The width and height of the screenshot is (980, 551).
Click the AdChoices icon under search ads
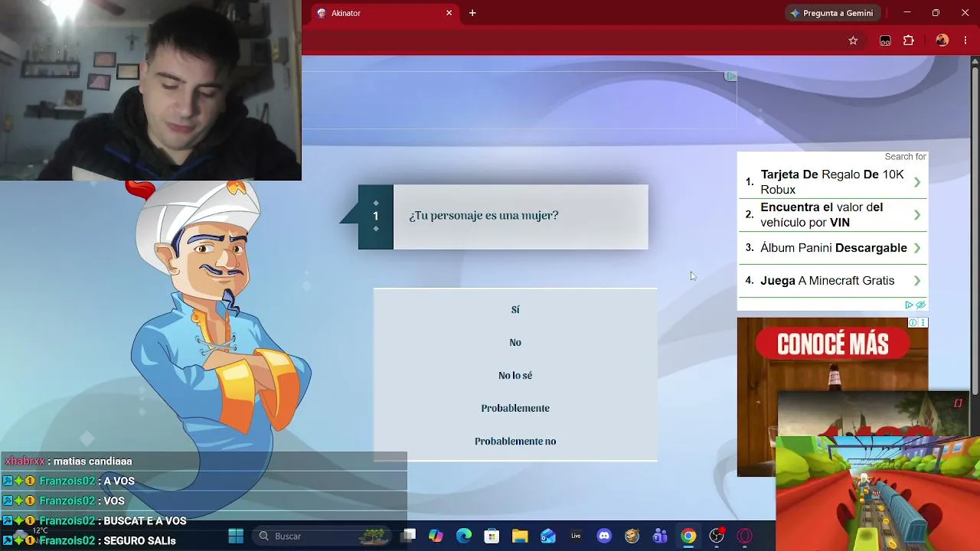910,305
